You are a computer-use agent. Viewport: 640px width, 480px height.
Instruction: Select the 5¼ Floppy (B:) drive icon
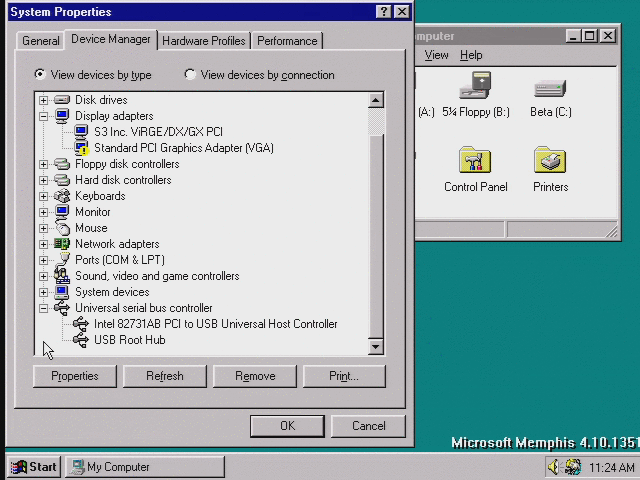coord(476,85)
